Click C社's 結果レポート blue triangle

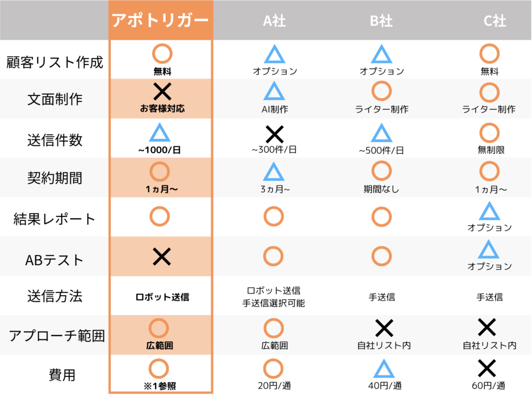(489, 212)
